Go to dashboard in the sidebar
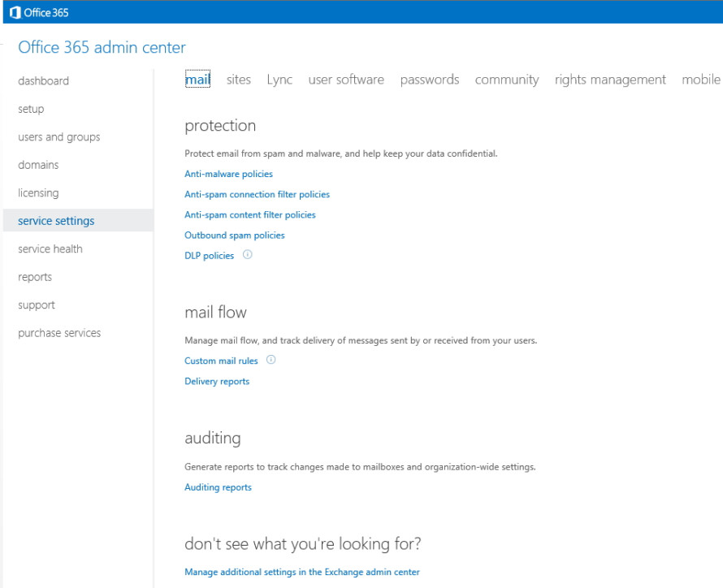723x588 pixels. (x=43, y=81)
